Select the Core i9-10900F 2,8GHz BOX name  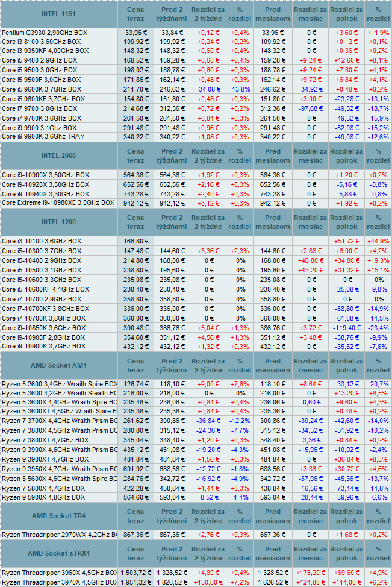[x=43, y=337]
